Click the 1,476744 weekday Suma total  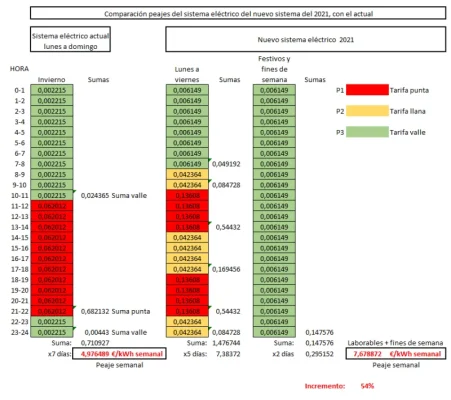(x=226, y=343)
